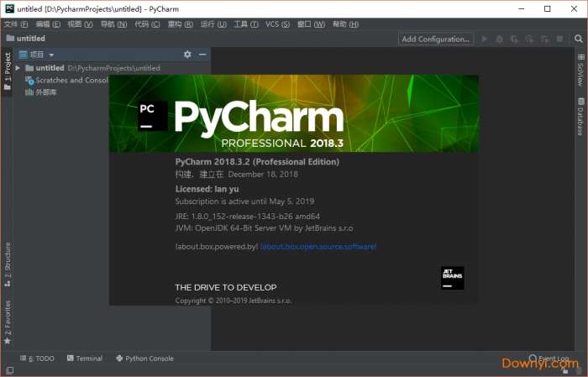
Task: Open the Add Configuration selector
Action: coord(435,39)
